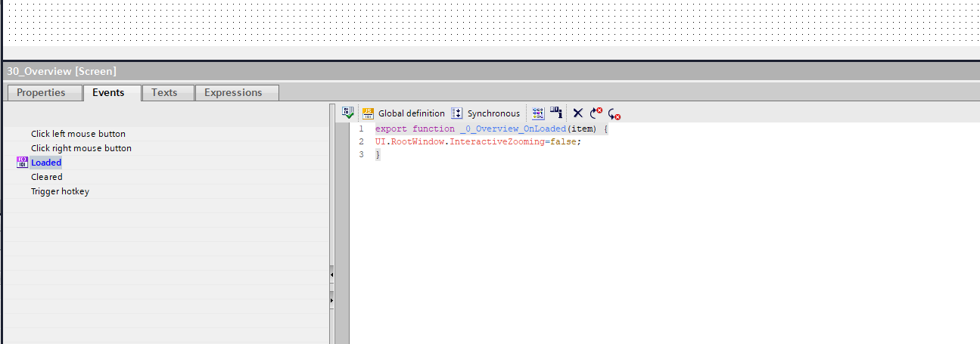Click code line 2 InteractiveZooming=false statement
Viewport: 980px width, 344px height.
[478, 141]
